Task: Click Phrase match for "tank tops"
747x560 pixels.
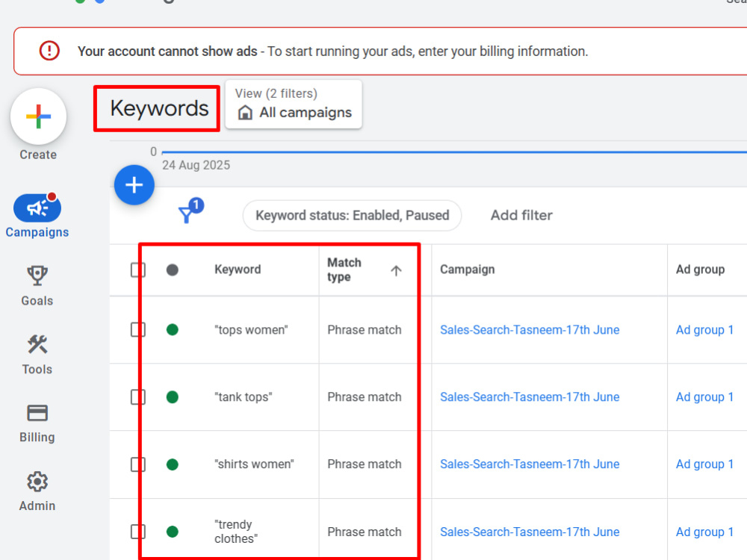Action: (365, 396)
